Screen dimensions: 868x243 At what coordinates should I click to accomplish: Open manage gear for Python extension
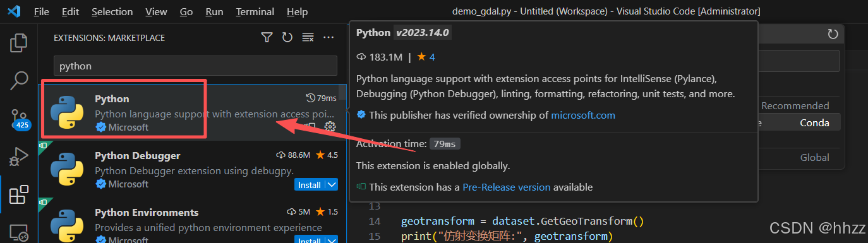[x=330, y=127]
